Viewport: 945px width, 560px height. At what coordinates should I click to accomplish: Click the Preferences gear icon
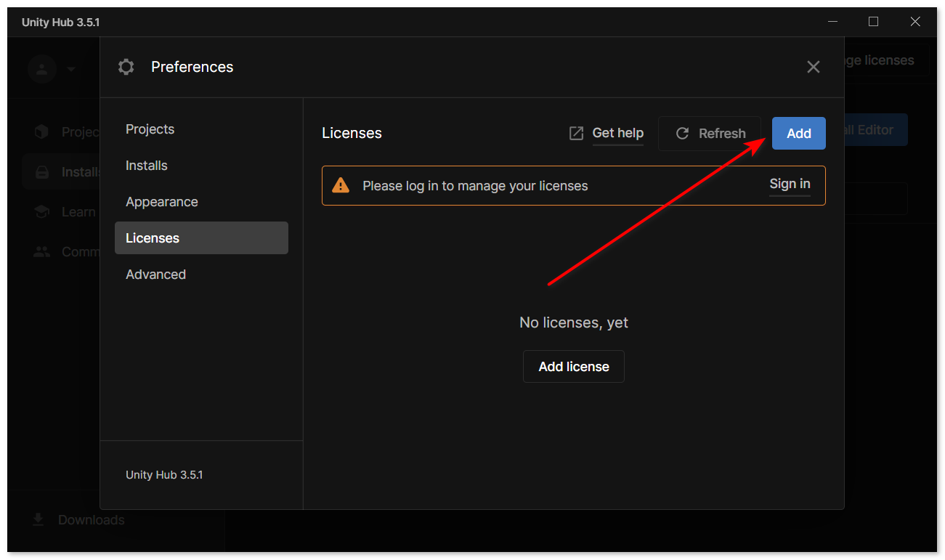126,67
